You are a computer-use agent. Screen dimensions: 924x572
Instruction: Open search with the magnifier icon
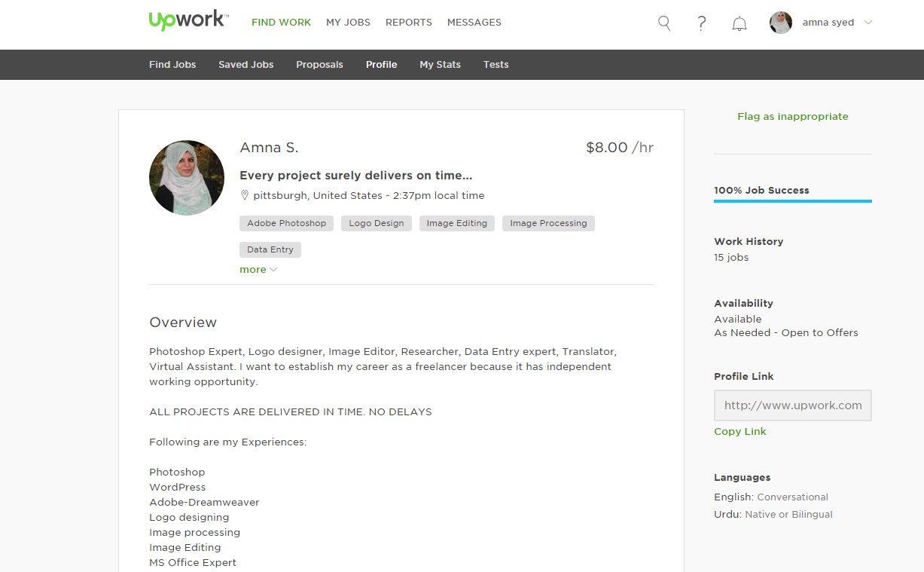coord(664,23)
